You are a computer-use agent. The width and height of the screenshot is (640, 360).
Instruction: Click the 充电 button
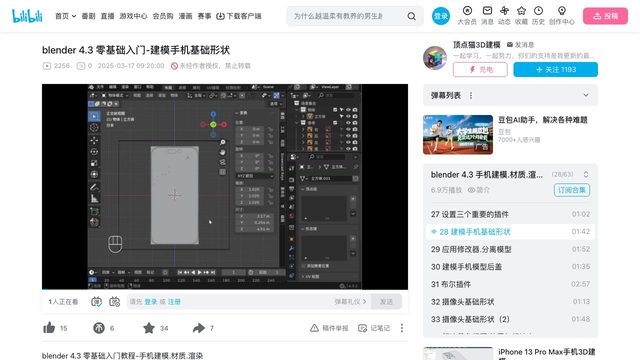point(480,69)
